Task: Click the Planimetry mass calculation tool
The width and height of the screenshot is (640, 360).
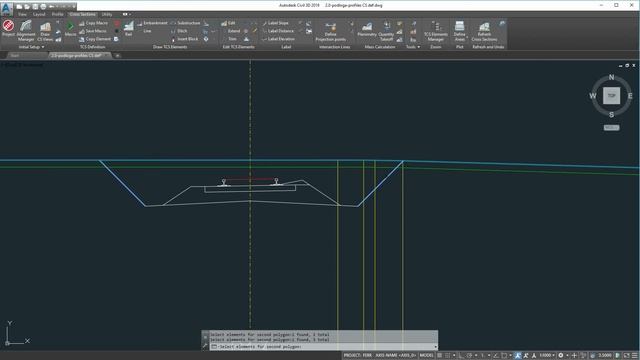Action: point(367,29)
